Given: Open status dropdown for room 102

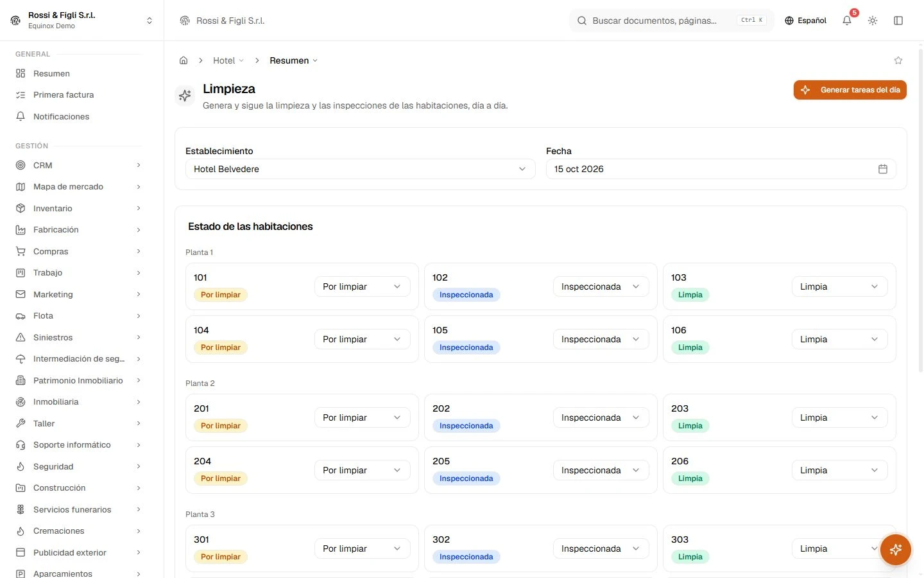Looking at the screenshot, I should point(601,286).
